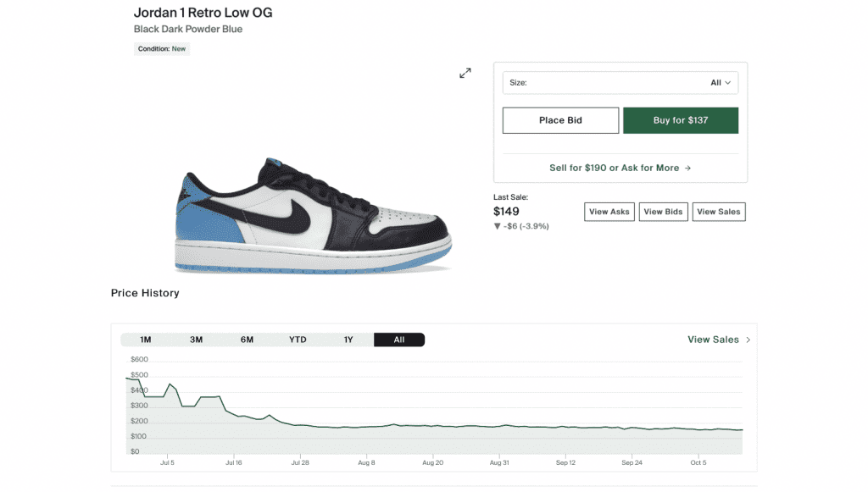Click the Aug 20 label on chart axis

point(432,462)
